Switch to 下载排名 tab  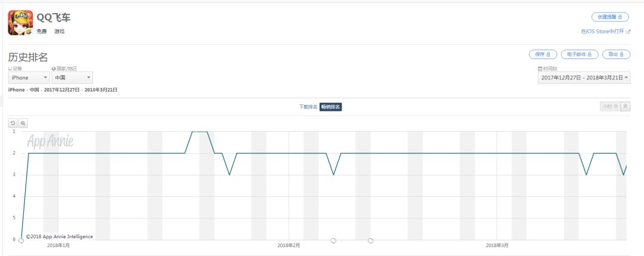pyautogui.click(x=308, y=107)
